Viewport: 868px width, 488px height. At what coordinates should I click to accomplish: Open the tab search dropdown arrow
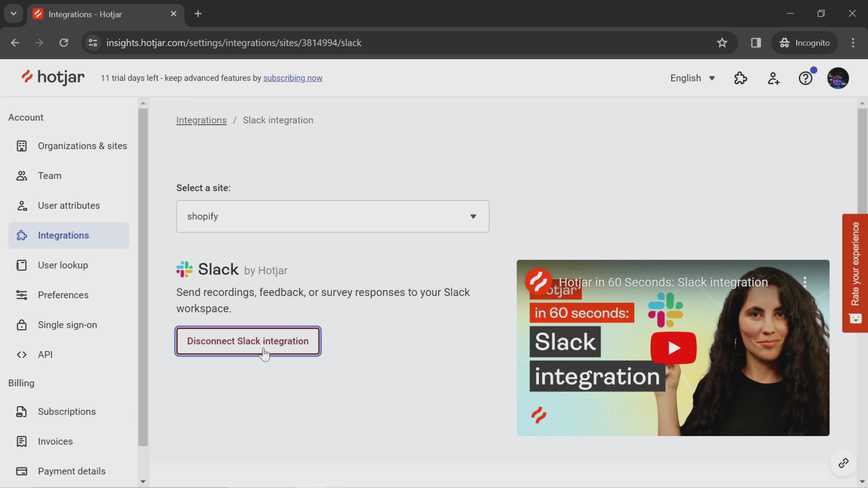[14, 14]
